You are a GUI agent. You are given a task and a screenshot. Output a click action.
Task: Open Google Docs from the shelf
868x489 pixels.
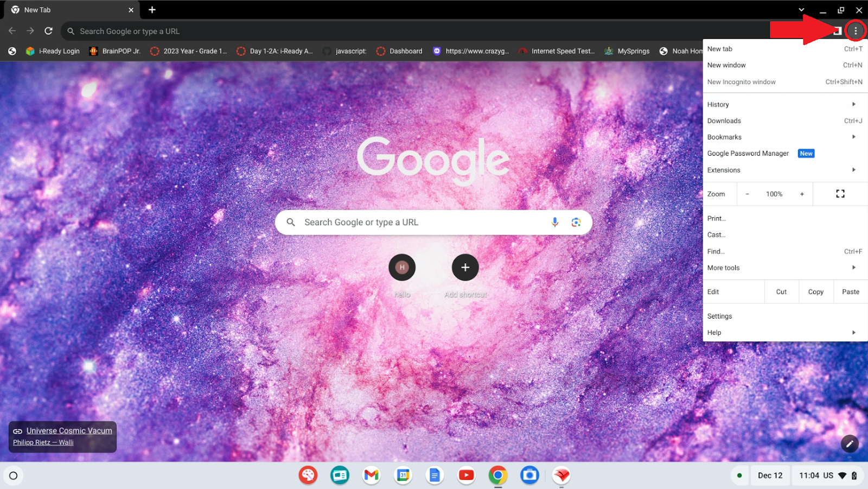435,475
